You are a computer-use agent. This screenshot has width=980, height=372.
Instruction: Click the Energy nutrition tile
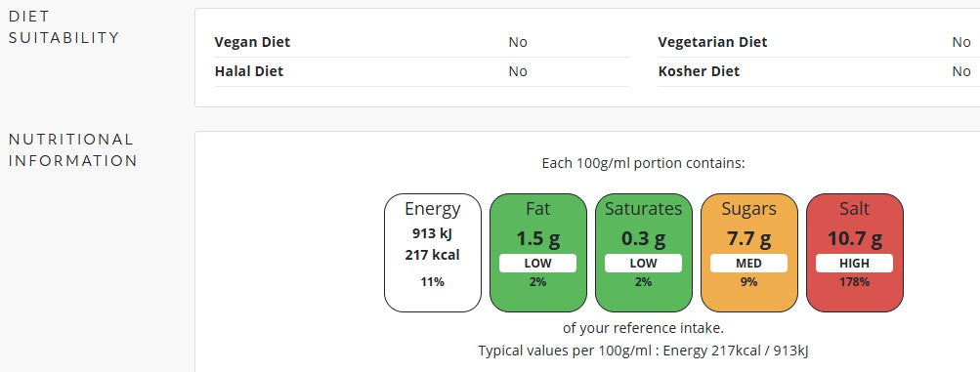(433, 253)
